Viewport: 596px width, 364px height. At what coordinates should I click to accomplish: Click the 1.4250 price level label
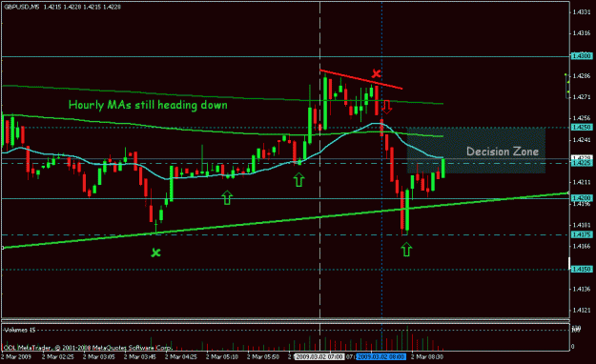pos(582,128)
